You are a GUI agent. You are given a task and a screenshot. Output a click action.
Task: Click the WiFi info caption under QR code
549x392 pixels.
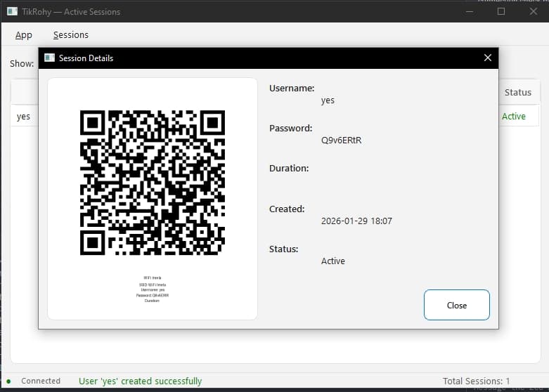(153, 289)
